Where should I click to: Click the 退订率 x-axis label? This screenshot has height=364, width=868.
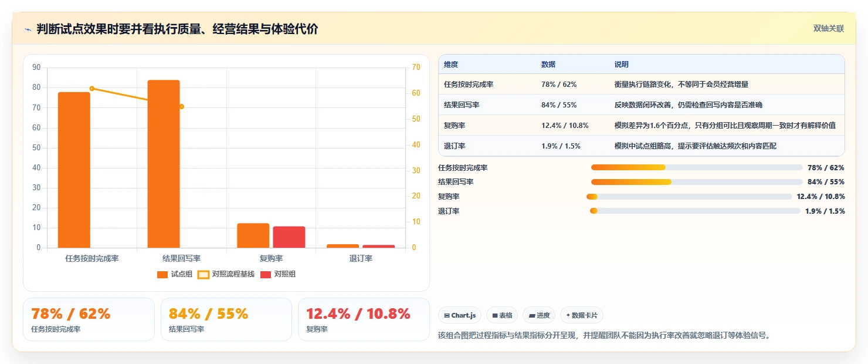coord(361,258)
